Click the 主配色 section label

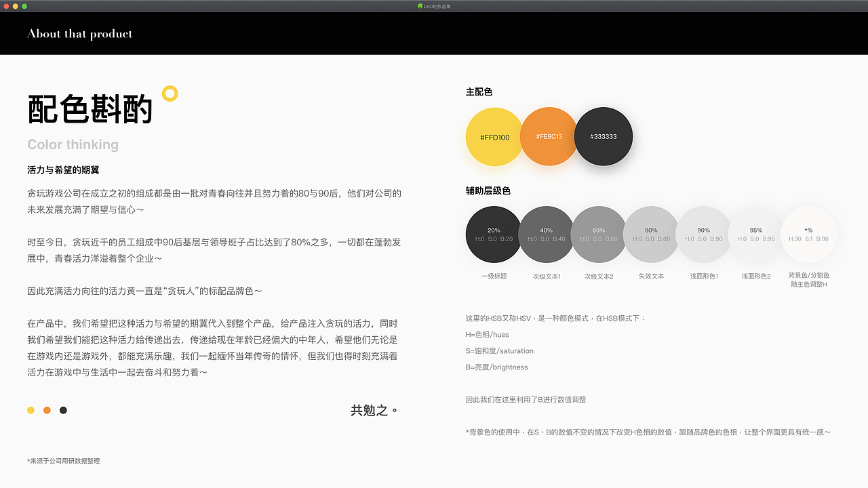tap(479, 91)
